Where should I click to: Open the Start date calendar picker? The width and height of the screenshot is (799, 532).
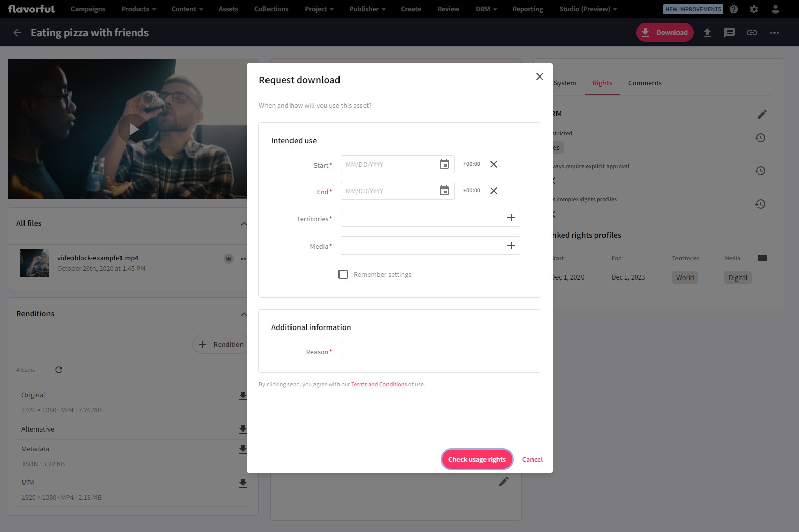point(444,164)
